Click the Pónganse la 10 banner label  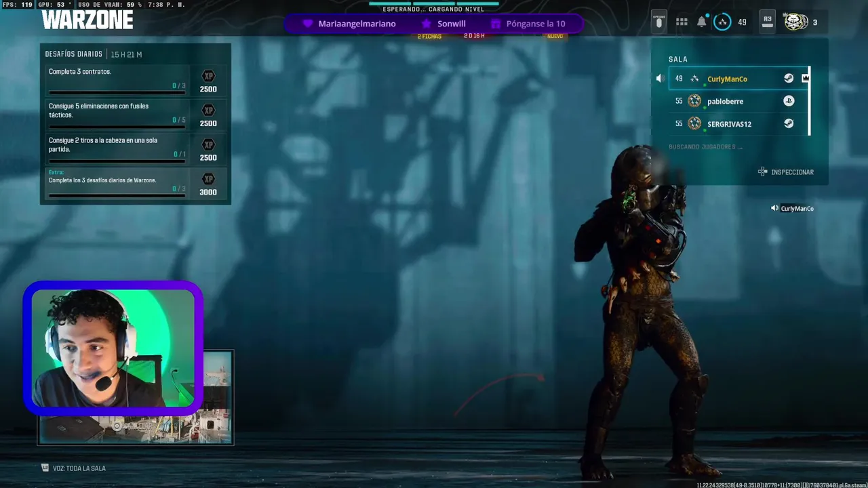click(536, 24)
